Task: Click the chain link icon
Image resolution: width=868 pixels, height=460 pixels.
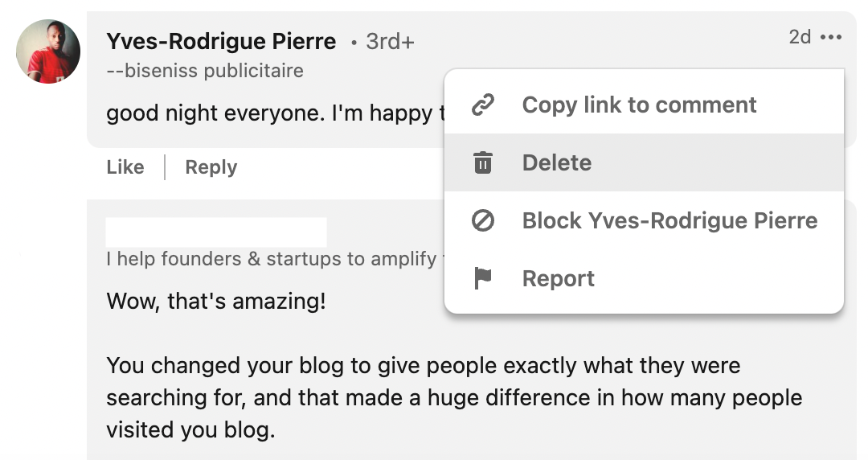Action: 482,105
